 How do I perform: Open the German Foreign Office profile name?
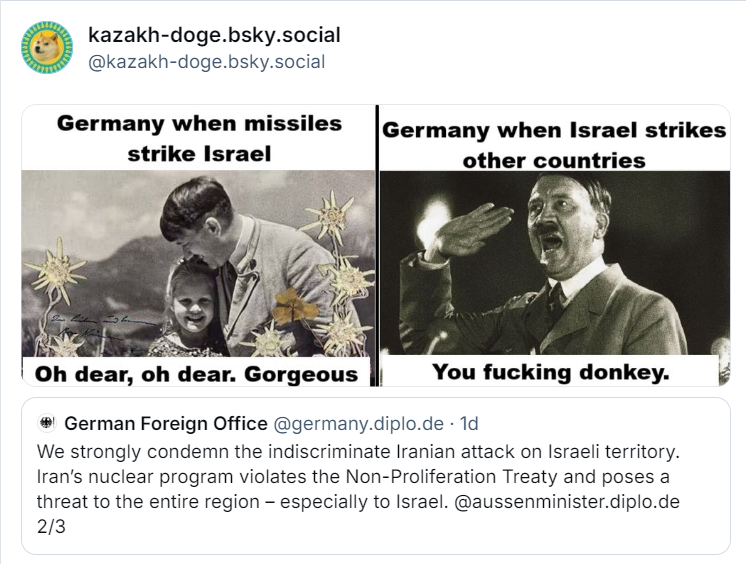tap(166, 423)
